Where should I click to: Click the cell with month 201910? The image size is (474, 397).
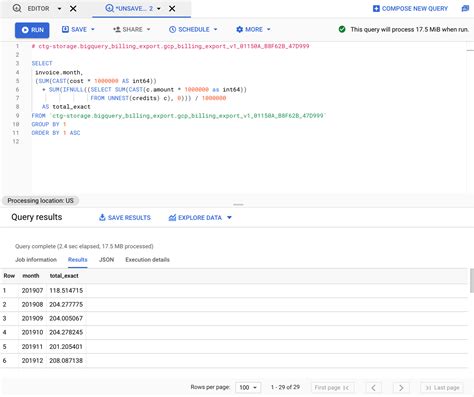(32, 332)
